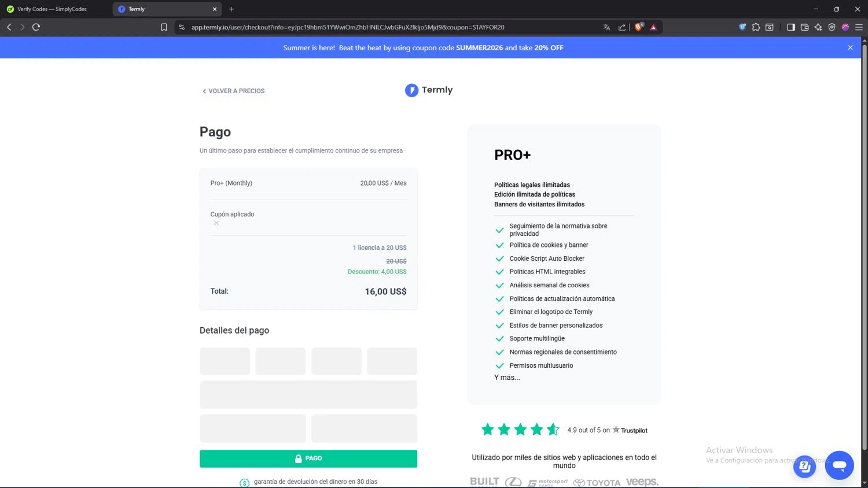This screenshot has width=868, height=488.
Task: Click the 'Y más...' text
Action: [507, 378]
